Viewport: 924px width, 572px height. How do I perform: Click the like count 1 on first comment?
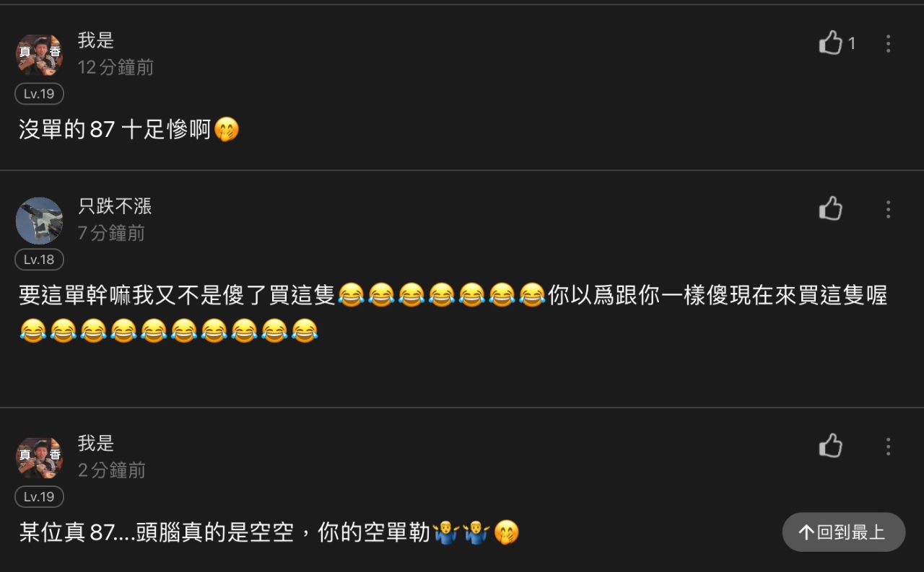(x=852, y=44)
